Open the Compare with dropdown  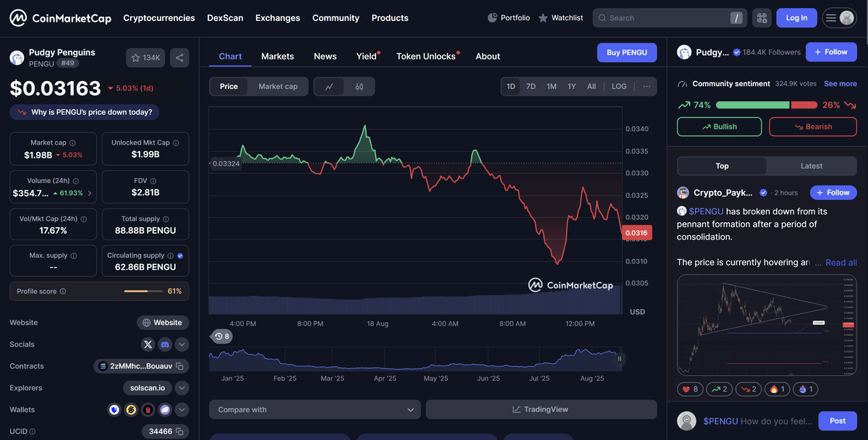click(x=315, y=410)
